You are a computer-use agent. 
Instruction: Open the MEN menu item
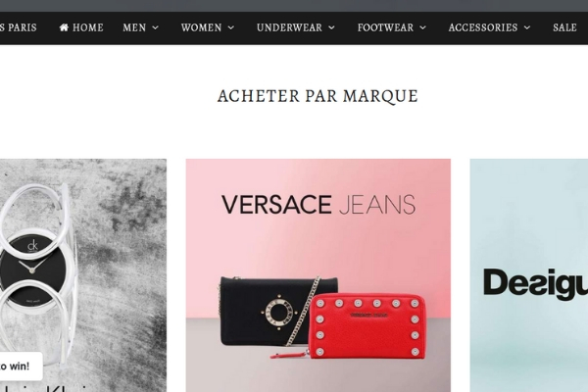pos(134,27)
